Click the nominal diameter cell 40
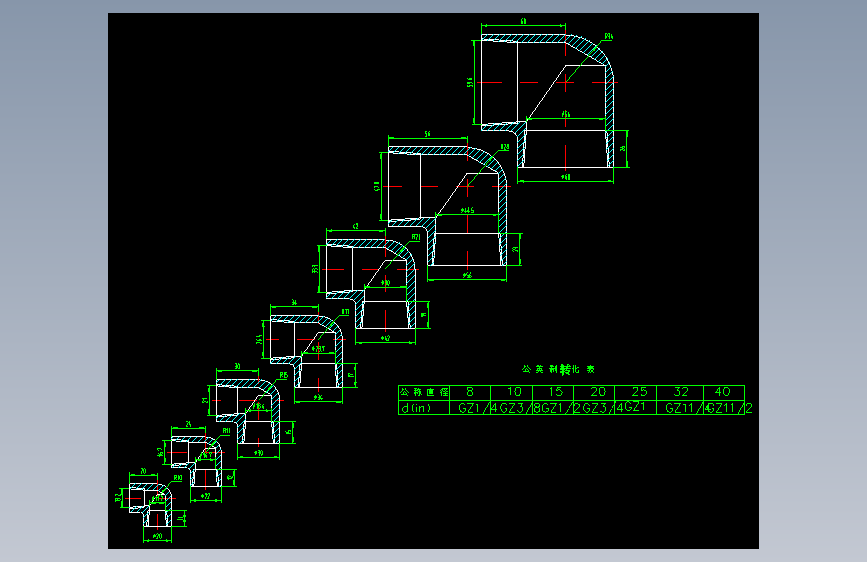Viewport: 867px width, 562px height. pos(724,392)
